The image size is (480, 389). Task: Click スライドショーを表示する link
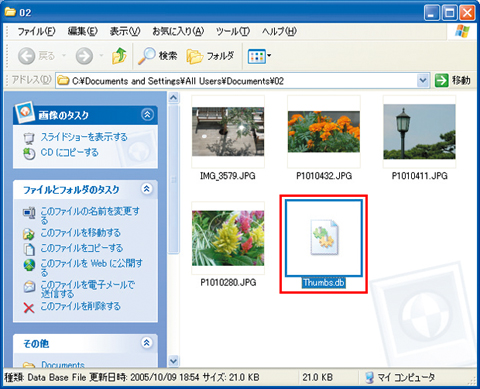click(x=84, y=137)
